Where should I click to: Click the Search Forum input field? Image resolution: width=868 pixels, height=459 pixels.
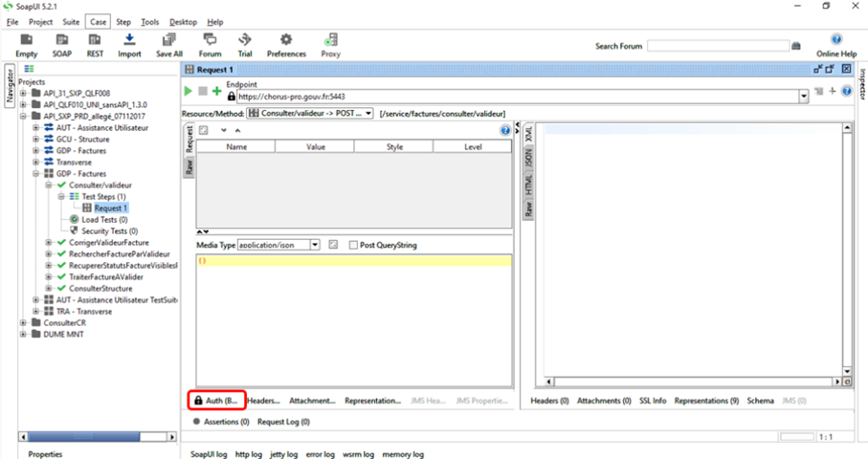pos(718,46)
